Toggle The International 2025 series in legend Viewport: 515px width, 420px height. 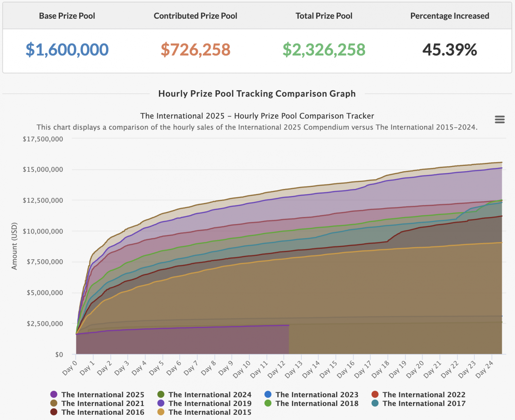(97, 394)
